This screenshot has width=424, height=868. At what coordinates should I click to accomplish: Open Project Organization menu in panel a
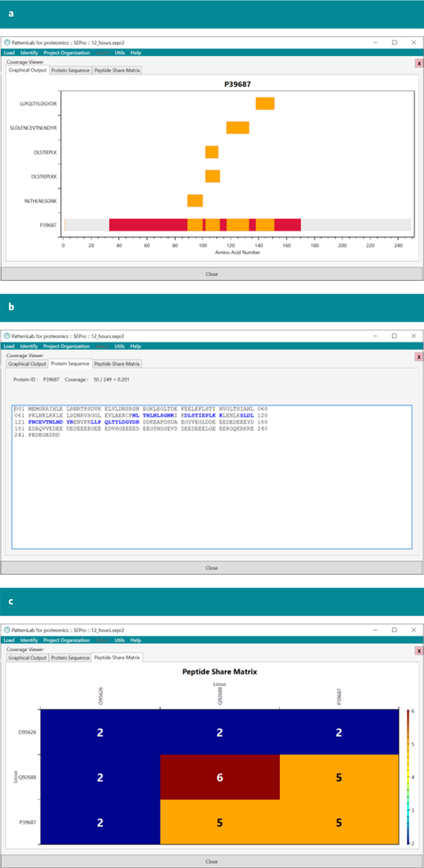66,53
